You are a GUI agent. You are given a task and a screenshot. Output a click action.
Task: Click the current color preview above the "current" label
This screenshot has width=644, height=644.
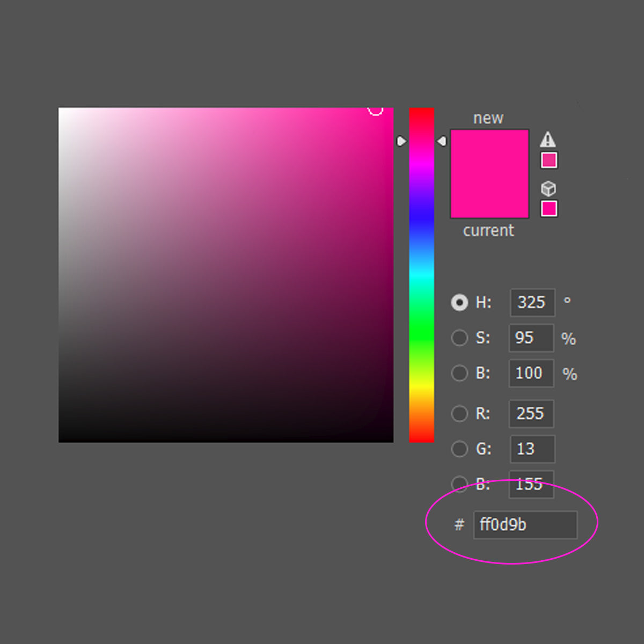[x=489, y=197]
